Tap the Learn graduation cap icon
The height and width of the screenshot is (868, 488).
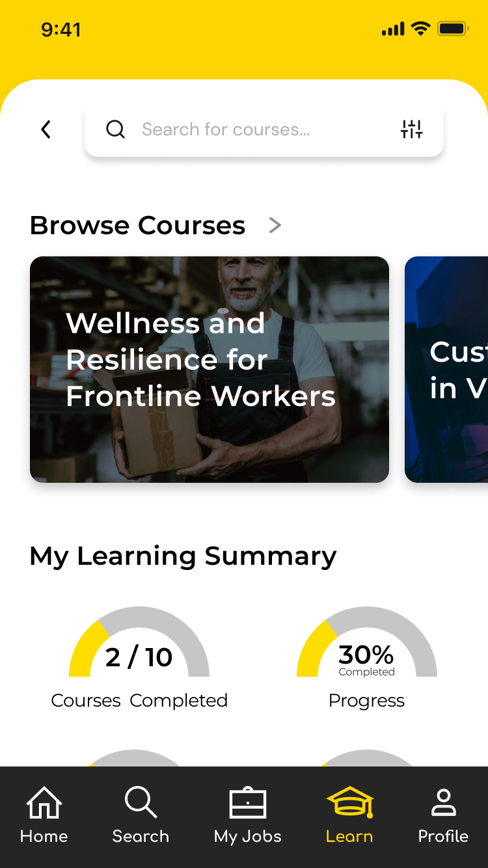(x=350, y=803)
